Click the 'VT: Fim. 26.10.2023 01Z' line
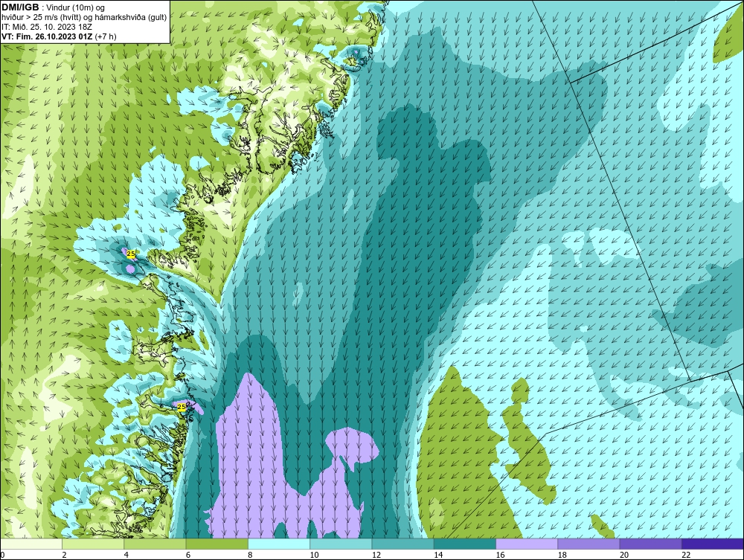This screenshot has width=744, height=560. click(47, 36)
